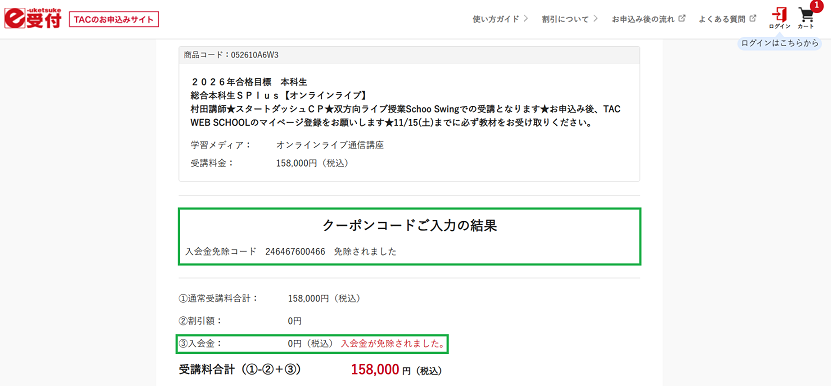Open お申込み後の流れ link

[643, 19]
